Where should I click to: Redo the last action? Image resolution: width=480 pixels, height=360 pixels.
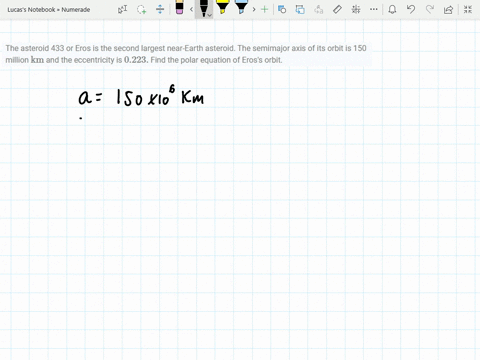430,9
